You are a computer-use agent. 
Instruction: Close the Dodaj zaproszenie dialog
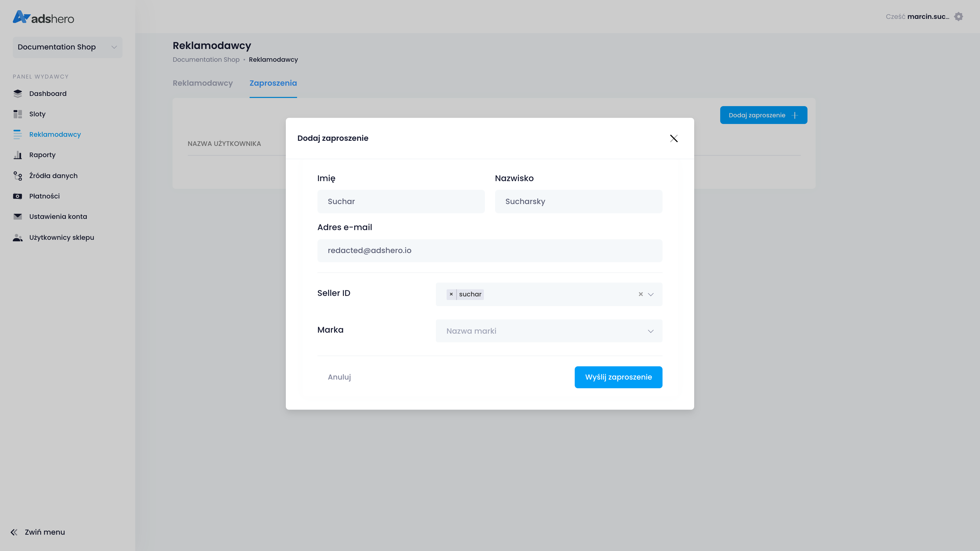[674, 139]
